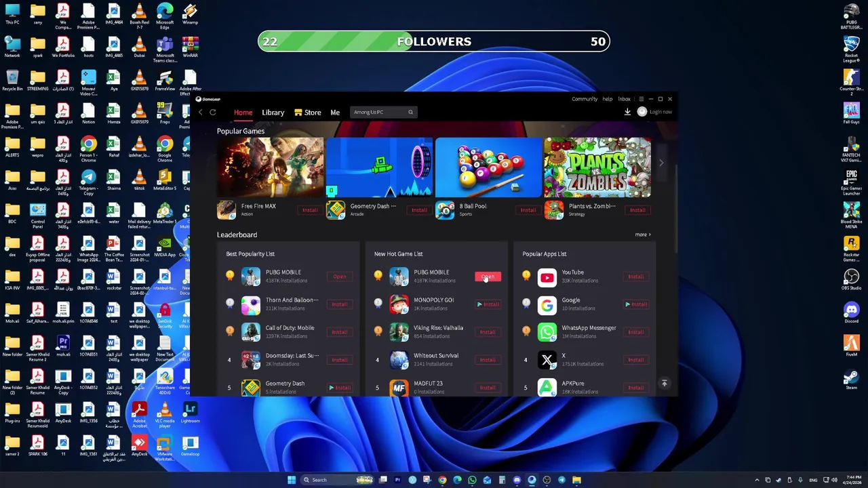Click MADFUT 23 game icon

pyautogui.click(x=399, y=387)
